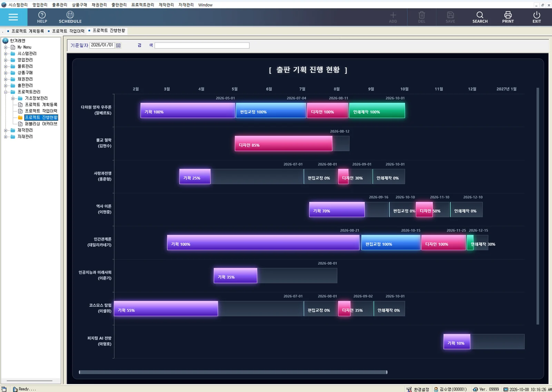Image resolution: width=552 pixels, height=392 pixels.
Task: Click the 인쇄제작 100% bar for 다차원 양자 우주론
Action: click(x=377, y=110)
